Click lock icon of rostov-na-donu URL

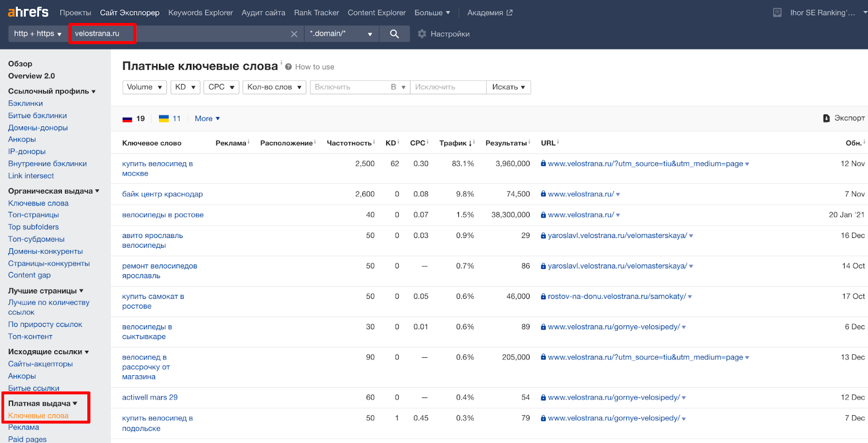click(543, 297)
